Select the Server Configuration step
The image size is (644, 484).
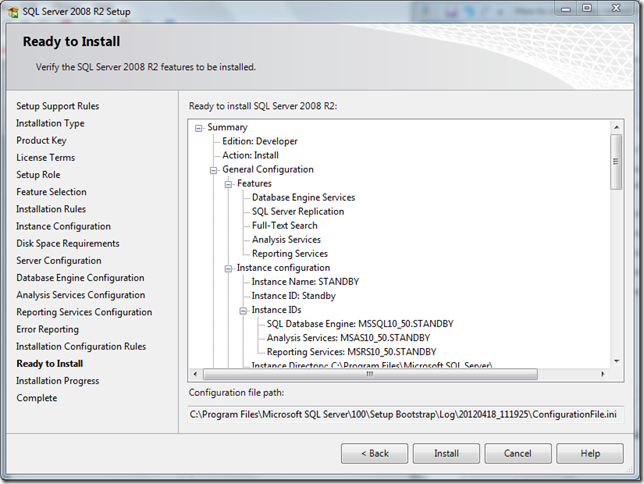click(59, 261)
